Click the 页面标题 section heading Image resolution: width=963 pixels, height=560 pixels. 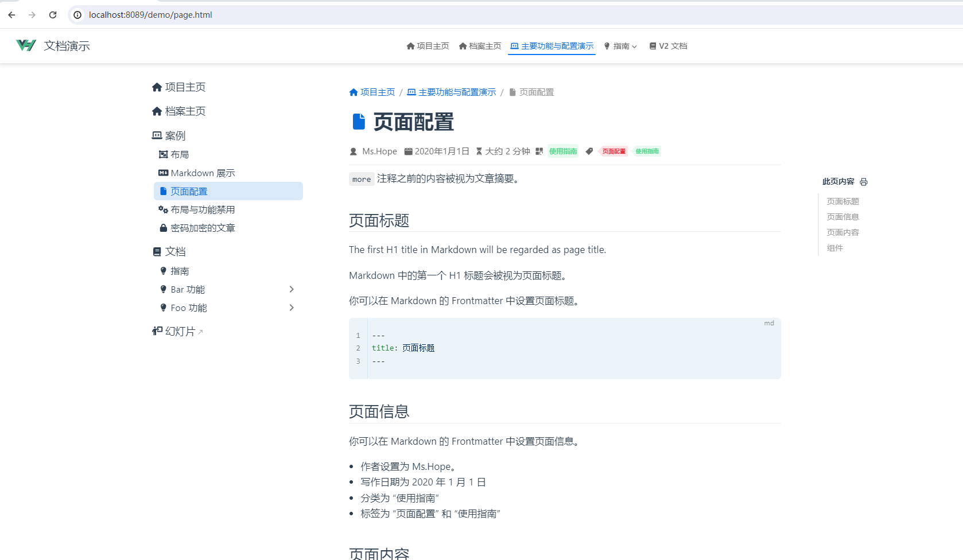click(379, 221)
